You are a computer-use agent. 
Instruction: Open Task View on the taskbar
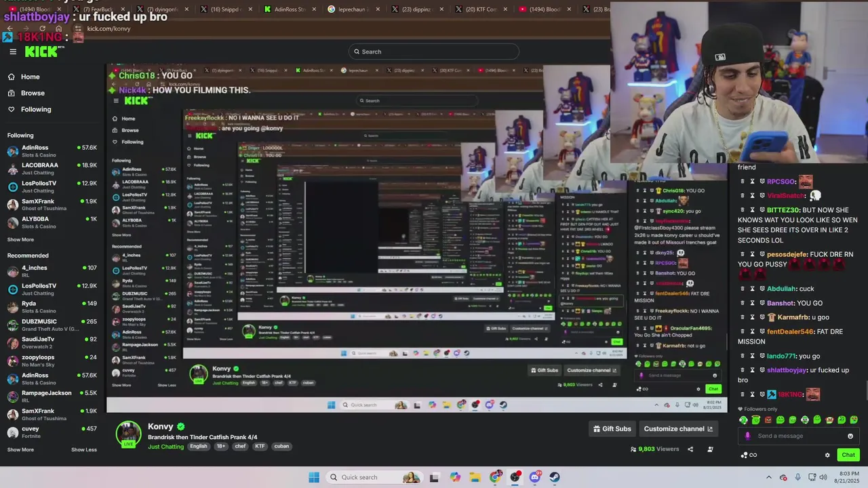(x=434, y=477)
